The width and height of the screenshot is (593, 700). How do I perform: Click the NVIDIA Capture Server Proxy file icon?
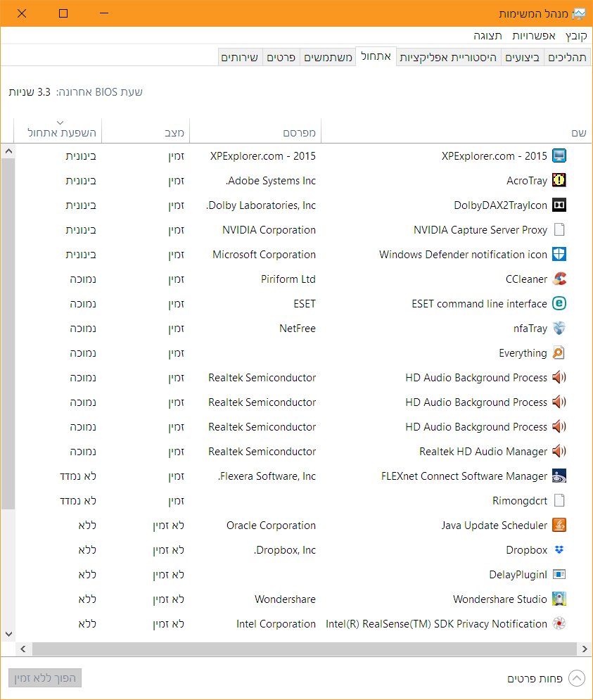tap(559, 229)
